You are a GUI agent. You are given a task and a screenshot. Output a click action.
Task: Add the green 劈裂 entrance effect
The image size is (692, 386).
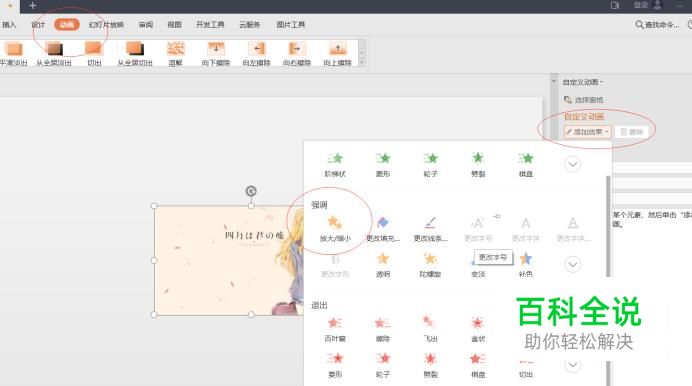478,165
